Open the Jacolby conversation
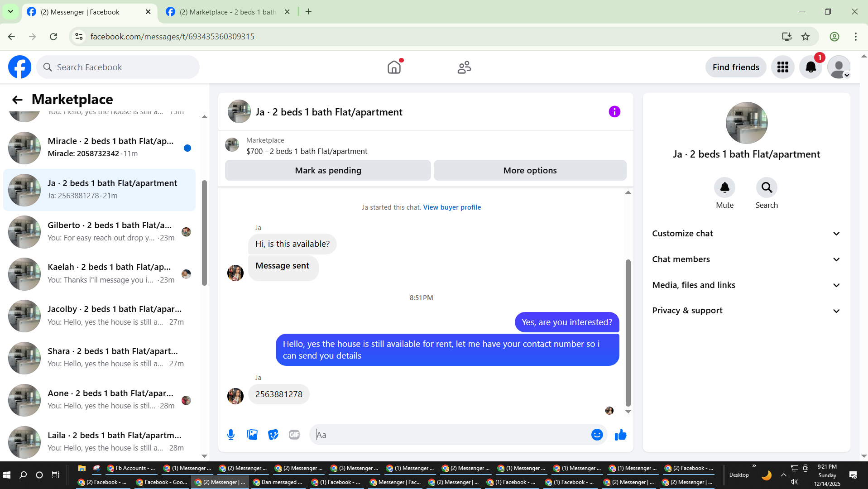 (x=100, y=316)
